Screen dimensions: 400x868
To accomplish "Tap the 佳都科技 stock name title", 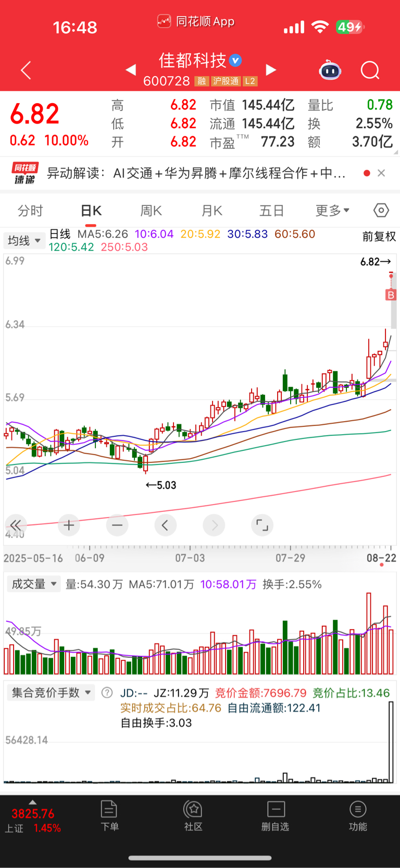I will tap(192, 60).
